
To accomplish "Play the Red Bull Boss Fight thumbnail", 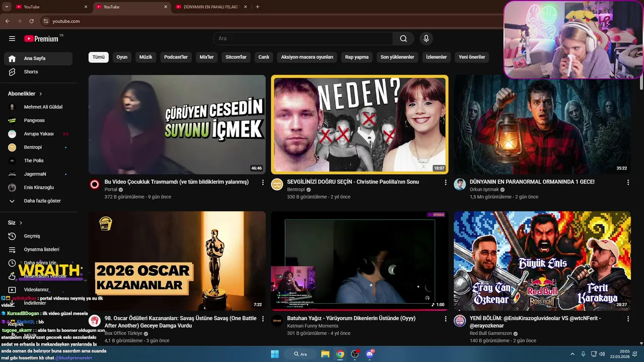I will (x=542, y=261).
